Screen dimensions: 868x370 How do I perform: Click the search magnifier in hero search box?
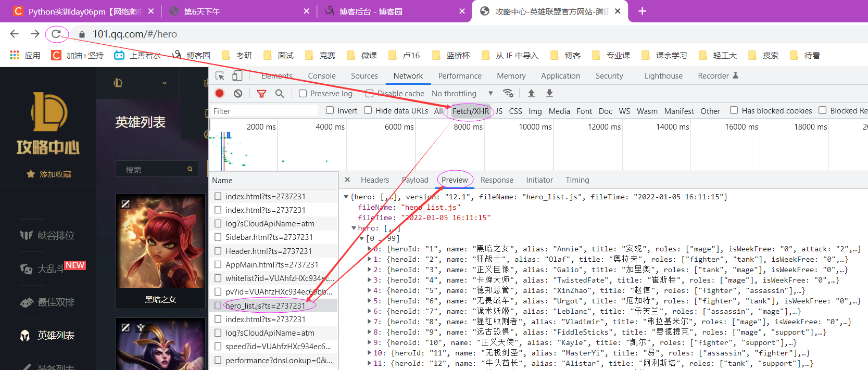190,169
